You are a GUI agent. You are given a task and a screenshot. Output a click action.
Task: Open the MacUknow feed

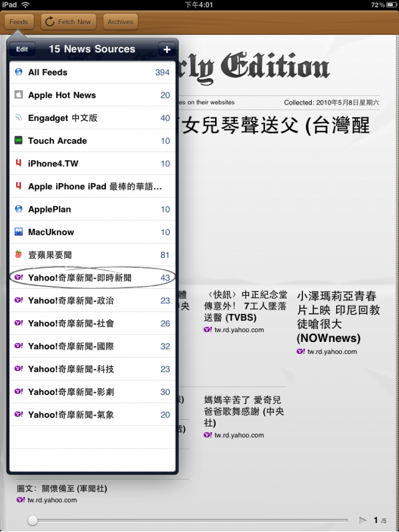[92, 232]
